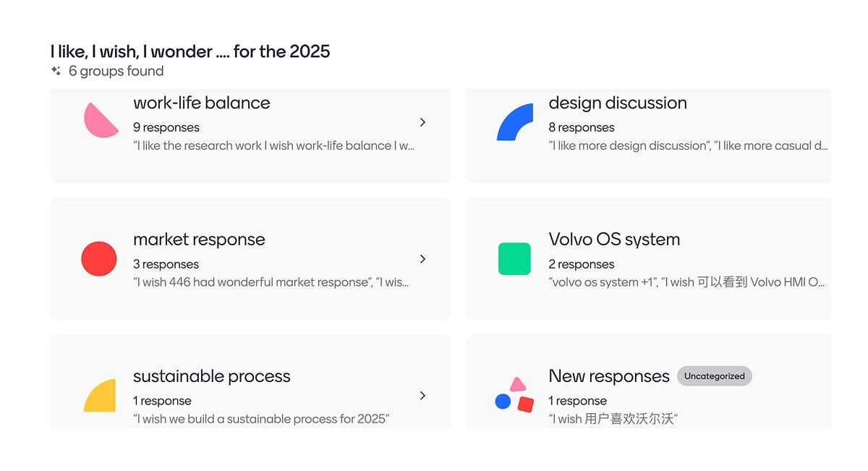
Task: Open the Volvo OS system group title
Action: [x=614, y=239]
